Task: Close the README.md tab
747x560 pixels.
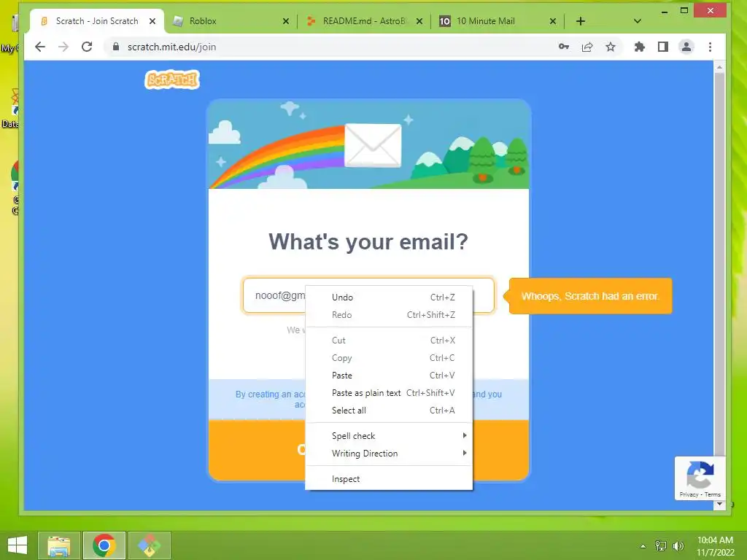Action: [419, 21]
